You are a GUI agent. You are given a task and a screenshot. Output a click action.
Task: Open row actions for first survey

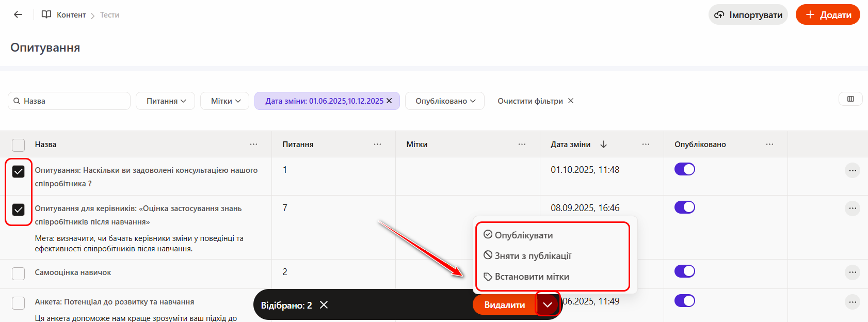click(852, 170)
